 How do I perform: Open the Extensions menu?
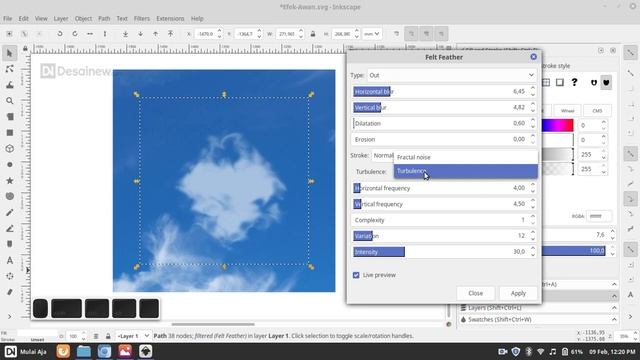click(x=170, y=19)
